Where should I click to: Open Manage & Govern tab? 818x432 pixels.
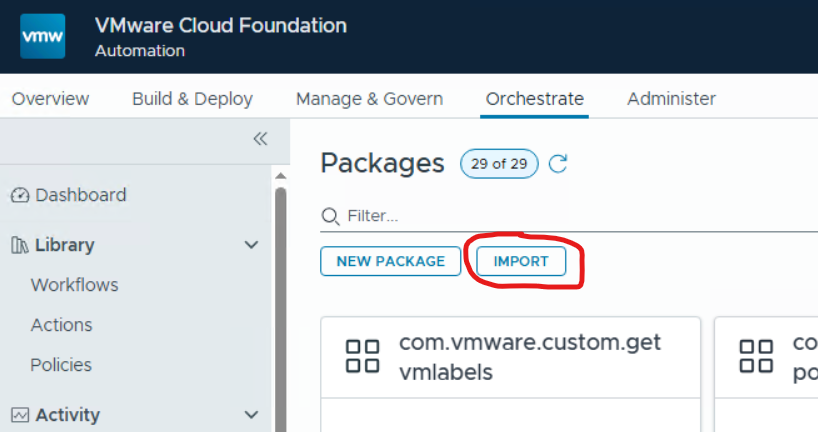[x=369, y=99]
